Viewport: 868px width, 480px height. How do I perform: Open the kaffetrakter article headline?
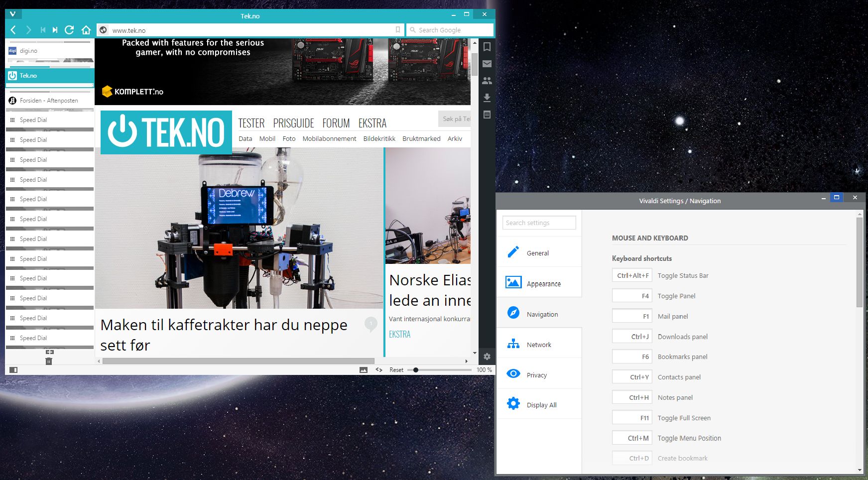pyautogui.click(x=224, y=335)
